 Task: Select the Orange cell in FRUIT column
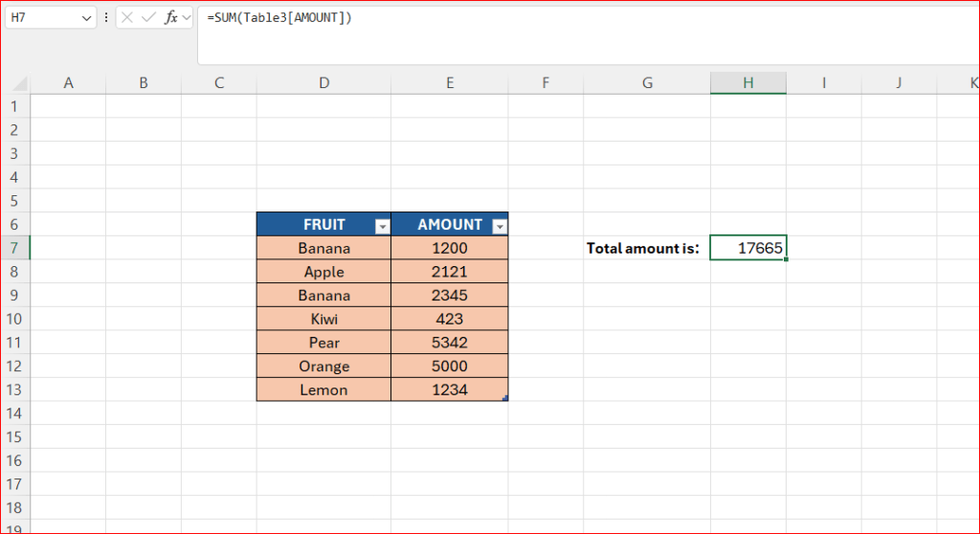point(323,367)
